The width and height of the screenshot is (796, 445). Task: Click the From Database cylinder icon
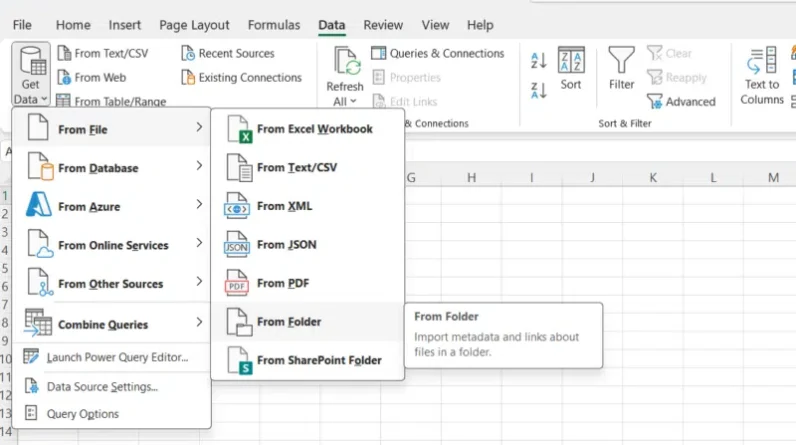[40, 166]
